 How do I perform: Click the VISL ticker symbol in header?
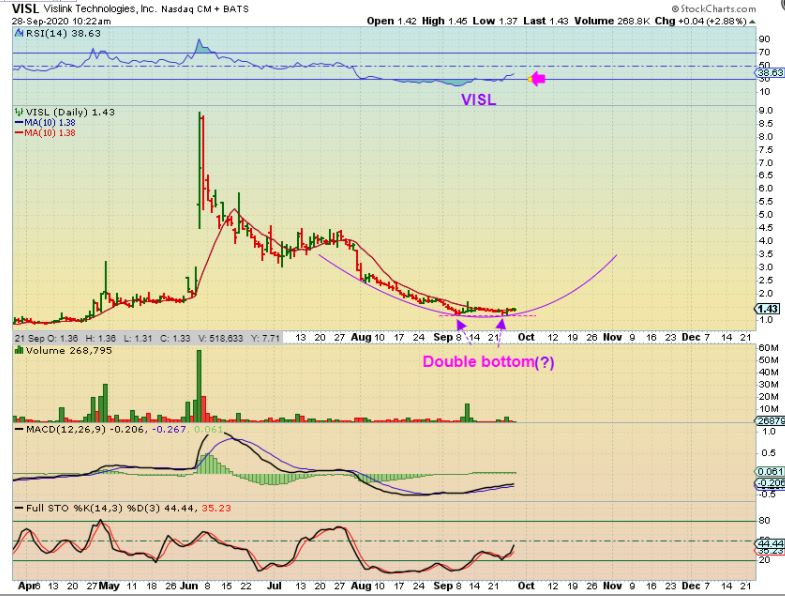[x=25, y=9]
